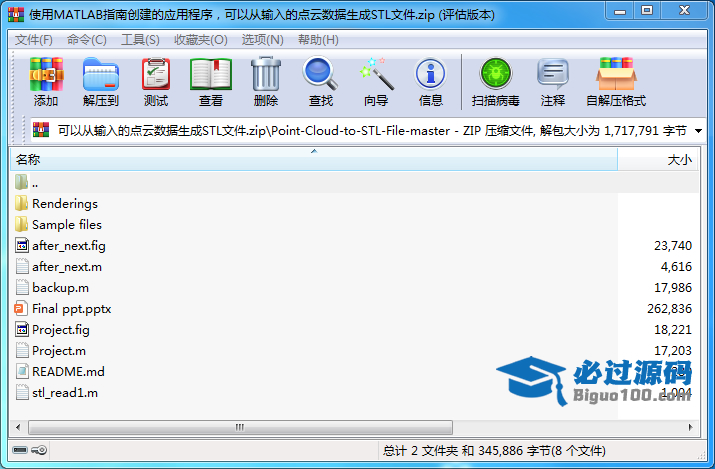Open the 文件(F) menu
This screenshot has height=469, width=715.
coord(34,40)
